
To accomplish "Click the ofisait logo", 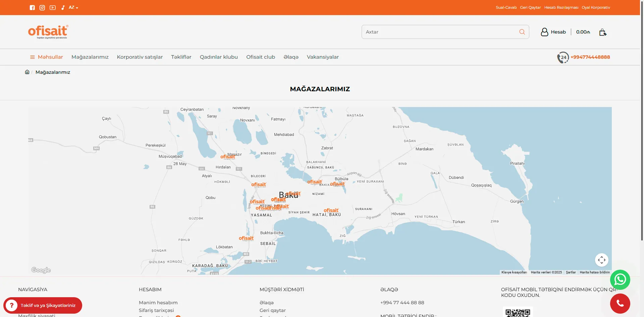I will [x=48, y=32].
